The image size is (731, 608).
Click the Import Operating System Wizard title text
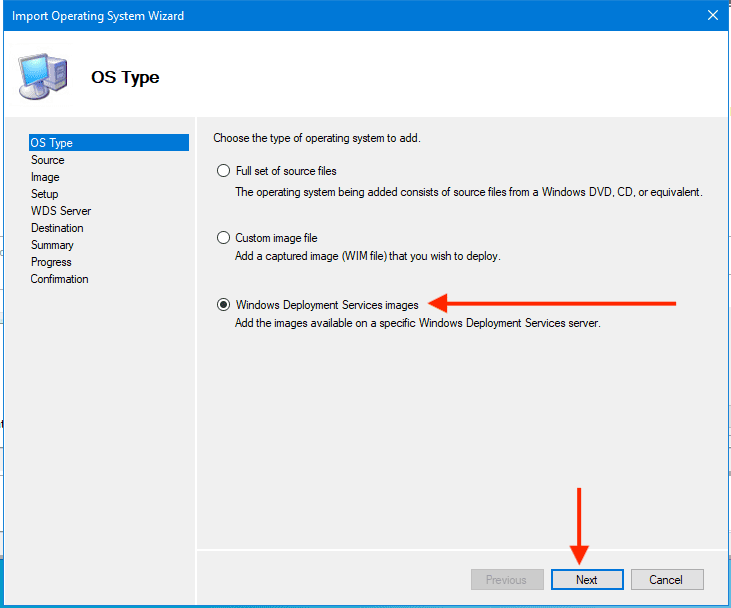tap(98, 16)
